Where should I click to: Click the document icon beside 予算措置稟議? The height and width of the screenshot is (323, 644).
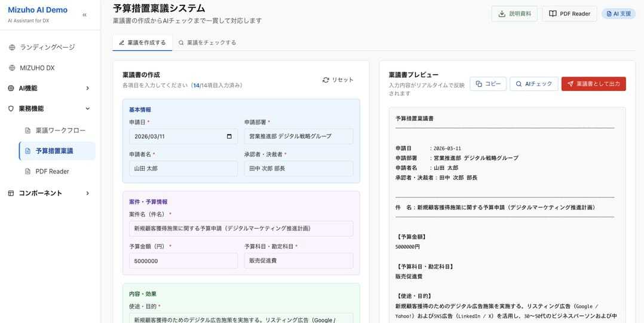tap(27, 151)
